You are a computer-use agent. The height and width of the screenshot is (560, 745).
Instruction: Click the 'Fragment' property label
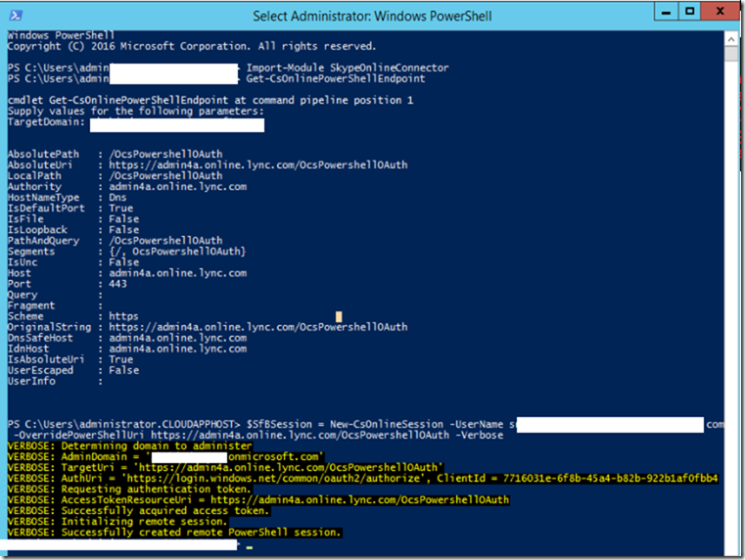31,305
